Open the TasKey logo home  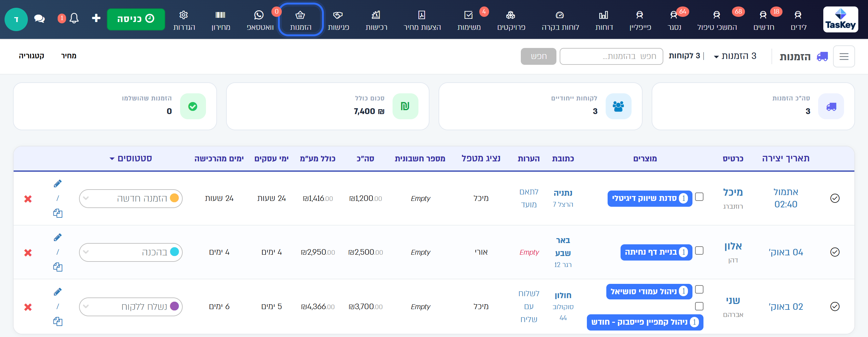(840, 19)
